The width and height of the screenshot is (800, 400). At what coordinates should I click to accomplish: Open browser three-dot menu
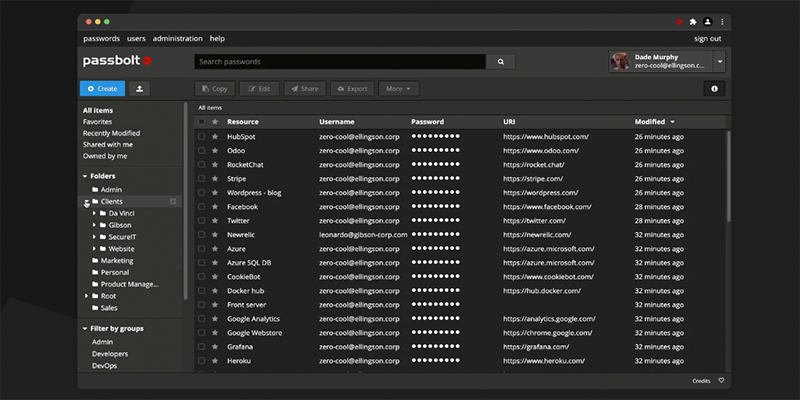(722, 22)
